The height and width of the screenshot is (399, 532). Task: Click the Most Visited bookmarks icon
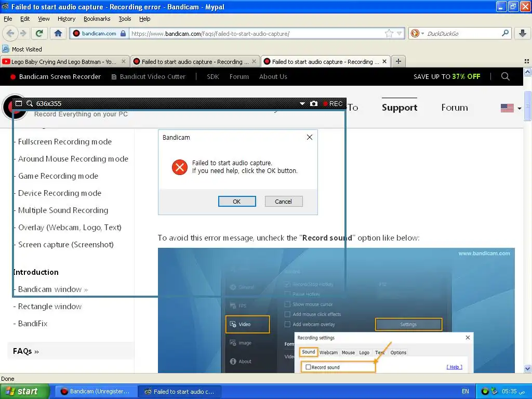[x=5, y=49]
